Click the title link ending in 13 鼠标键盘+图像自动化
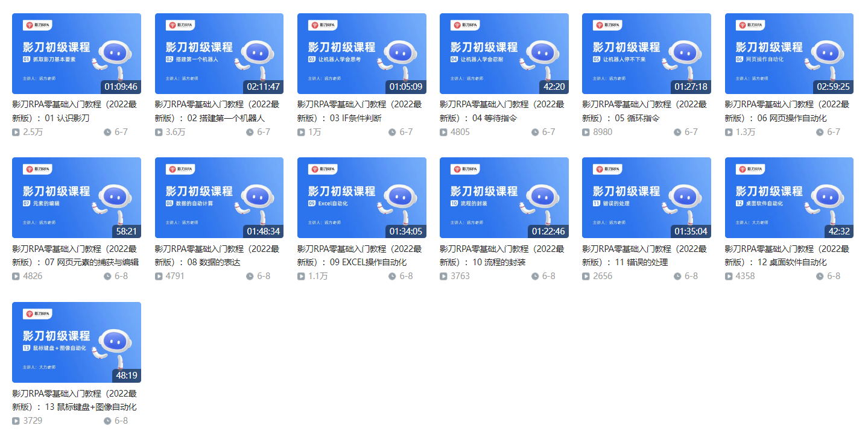The image size is (868, 437). tap(74, 400)
